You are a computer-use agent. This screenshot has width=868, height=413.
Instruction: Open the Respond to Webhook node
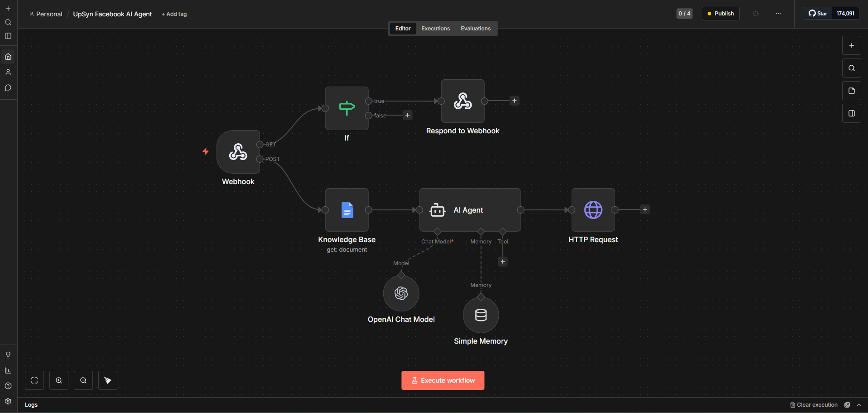pyautogui.click(x=462, y=101)
